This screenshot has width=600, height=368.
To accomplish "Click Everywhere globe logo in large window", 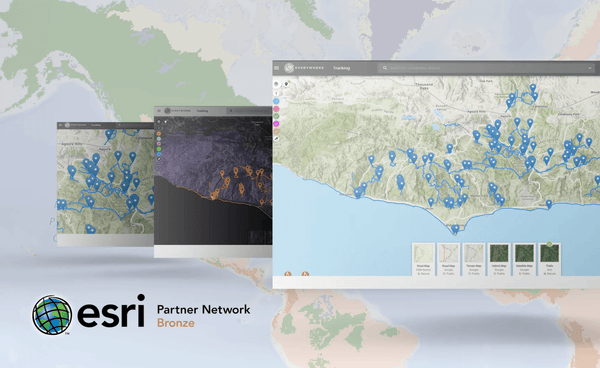I will click(289, 68).
